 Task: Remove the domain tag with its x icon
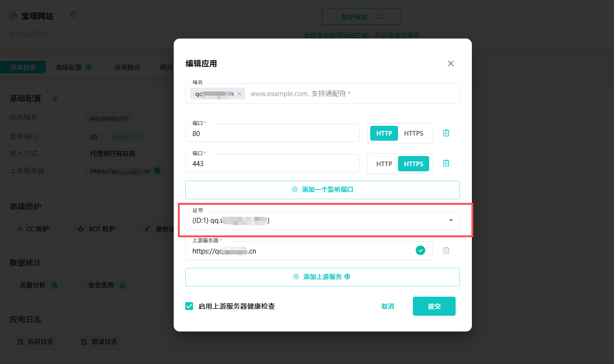(239, 94)
